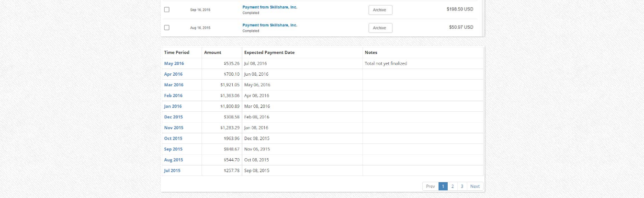
Task: View the Nov 2015 earnings
Action: (174, 128)
